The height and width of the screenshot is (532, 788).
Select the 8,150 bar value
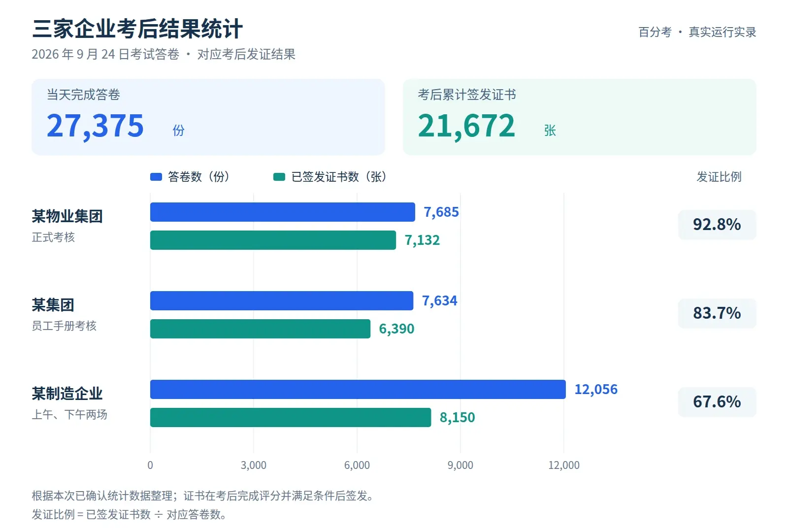[x=458, y=418]
